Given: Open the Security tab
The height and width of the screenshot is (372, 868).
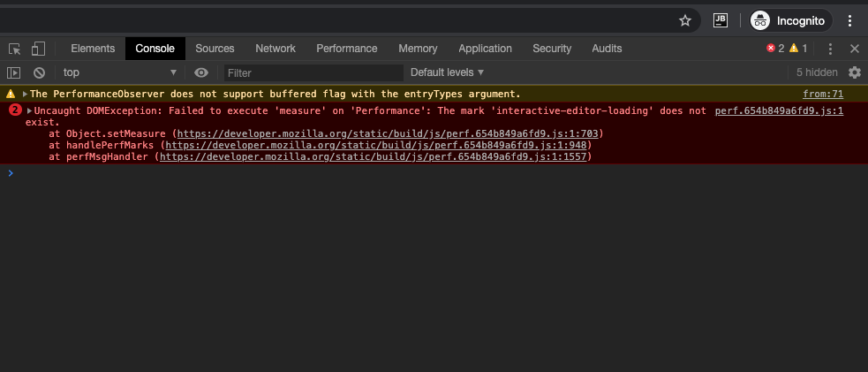Looking at the screenshot, I should click(552, 49).
